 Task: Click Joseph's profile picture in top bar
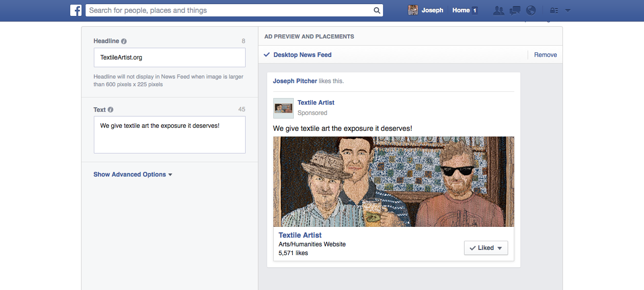tap(413, 10)
